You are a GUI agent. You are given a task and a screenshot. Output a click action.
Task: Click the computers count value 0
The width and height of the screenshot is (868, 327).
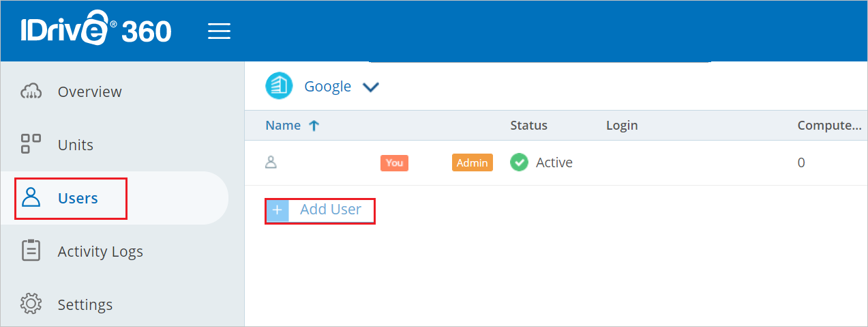pos(801,162)
